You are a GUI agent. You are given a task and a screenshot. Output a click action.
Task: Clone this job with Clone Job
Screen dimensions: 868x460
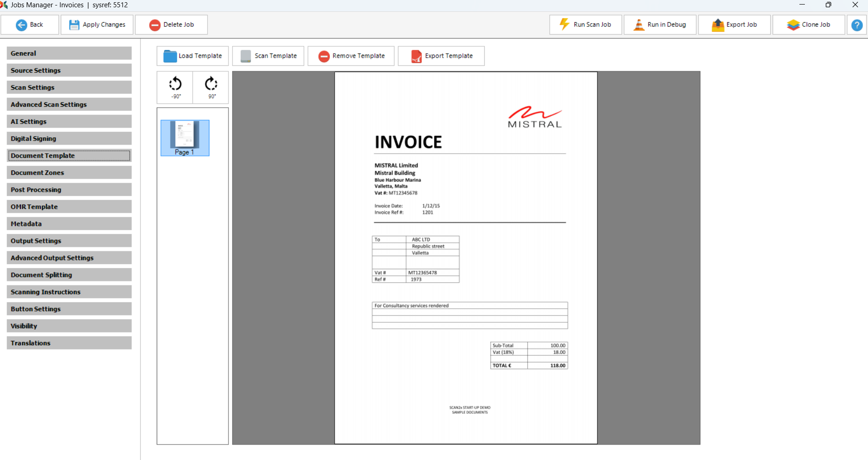(x=808, y=25)
